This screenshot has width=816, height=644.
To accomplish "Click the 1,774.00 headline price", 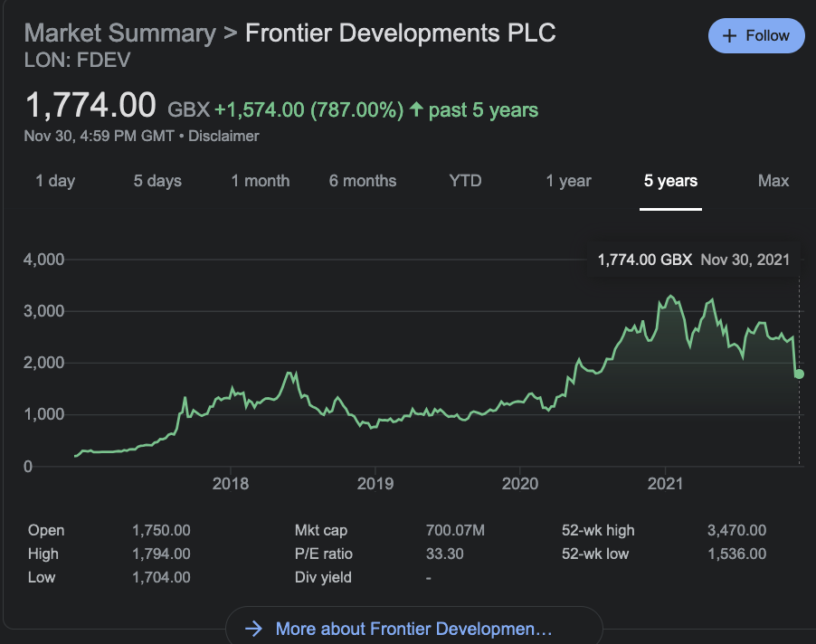I will tap(90, 105).
